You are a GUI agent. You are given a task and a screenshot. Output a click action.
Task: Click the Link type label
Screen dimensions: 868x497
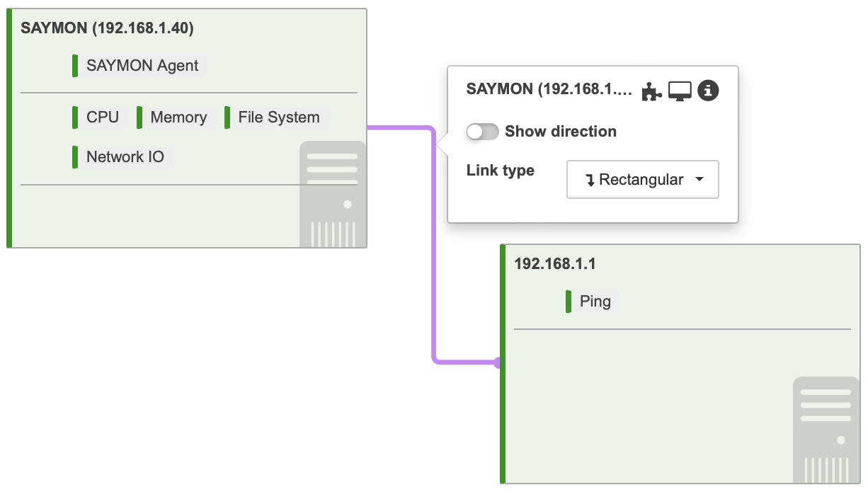point(501,171)
